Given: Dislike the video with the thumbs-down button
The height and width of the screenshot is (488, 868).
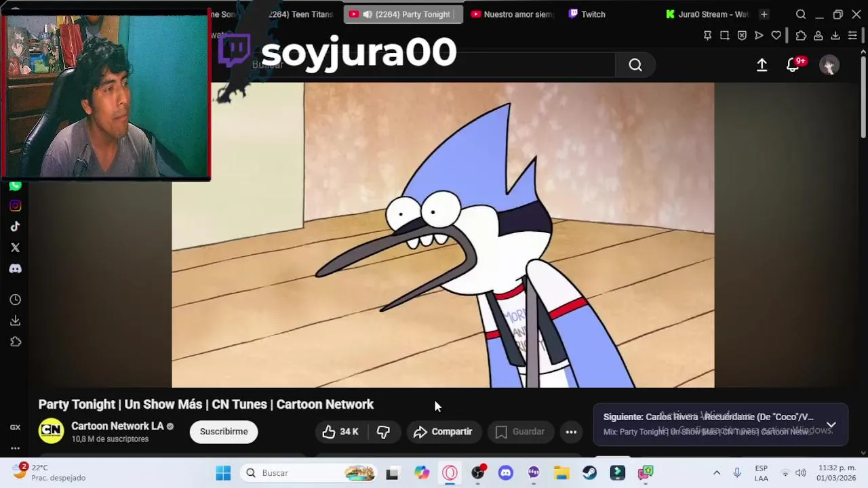Looking at the screenshot, I should 383,432.
